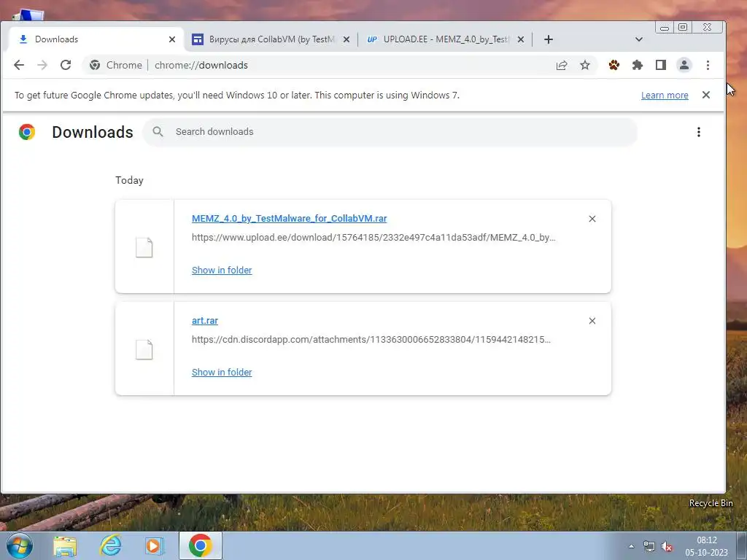Click the Chrome logo beside Downloads title

(27, 132)
